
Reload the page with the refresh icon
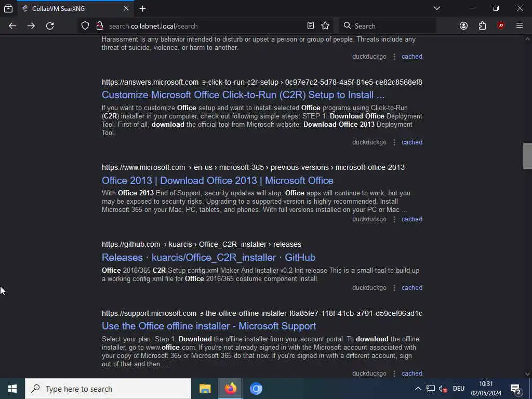pyautogui.click(x=50, y=26)
